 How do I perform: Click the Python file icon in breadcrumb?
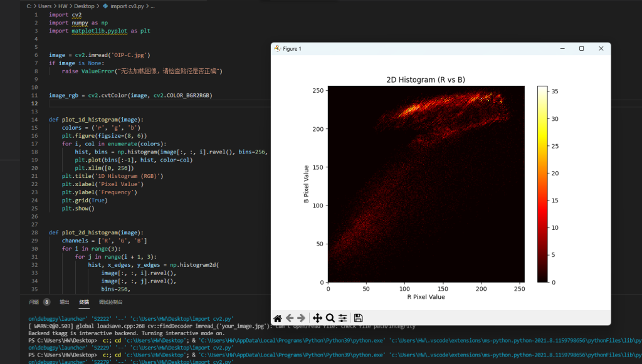coord(105,6)
